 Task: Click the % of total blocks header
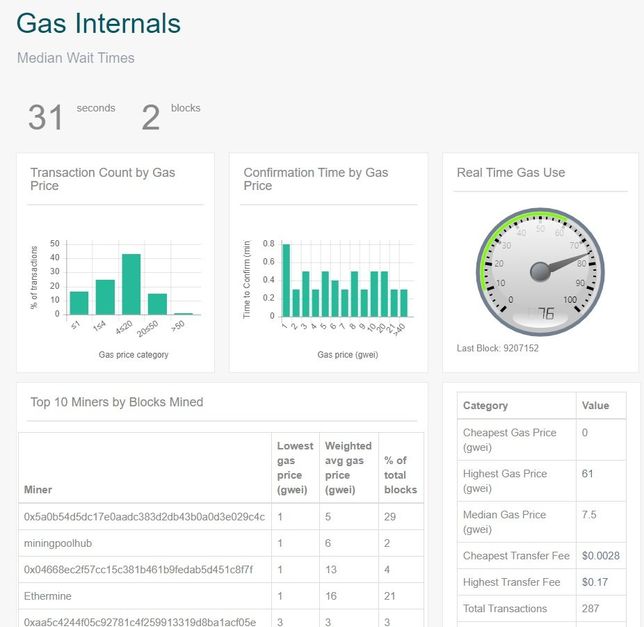point(400,475)
